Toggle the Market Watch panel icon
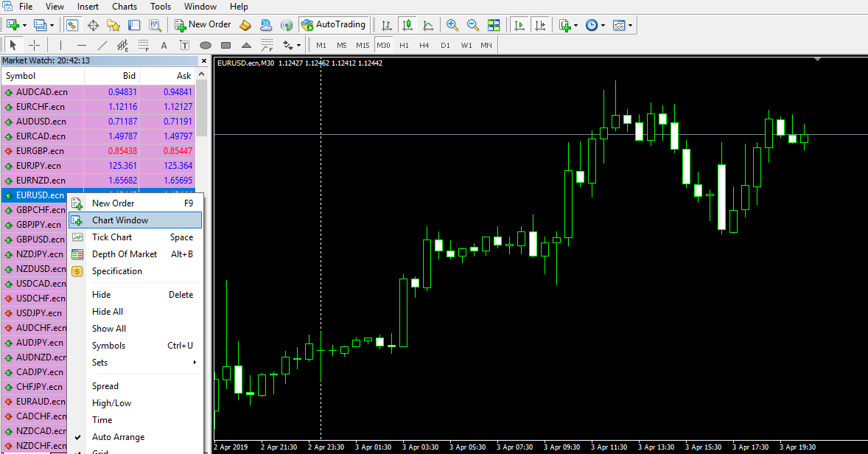Screen dimensions: 868x454 [72, 25]
